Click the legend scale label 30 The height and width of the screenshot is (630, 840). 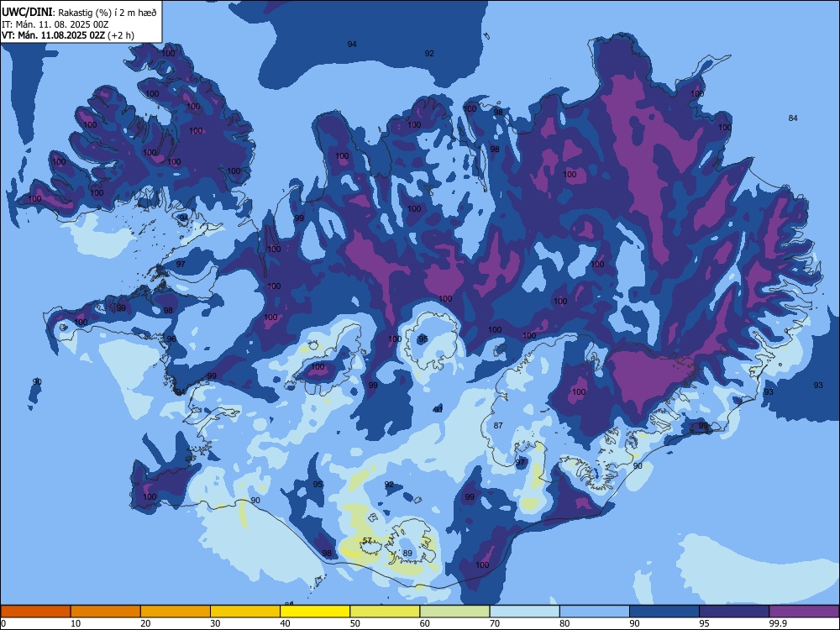coord(215,623)
